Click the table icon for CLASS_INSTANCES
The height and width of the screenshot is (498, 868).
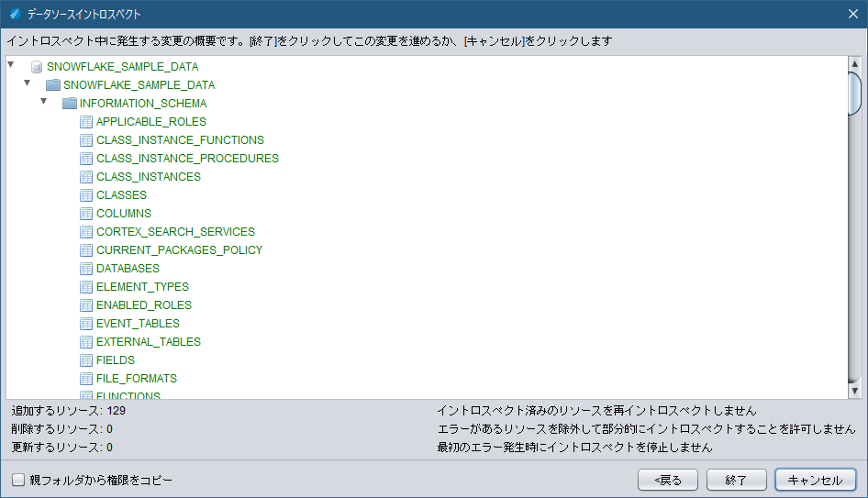point(86,176)
